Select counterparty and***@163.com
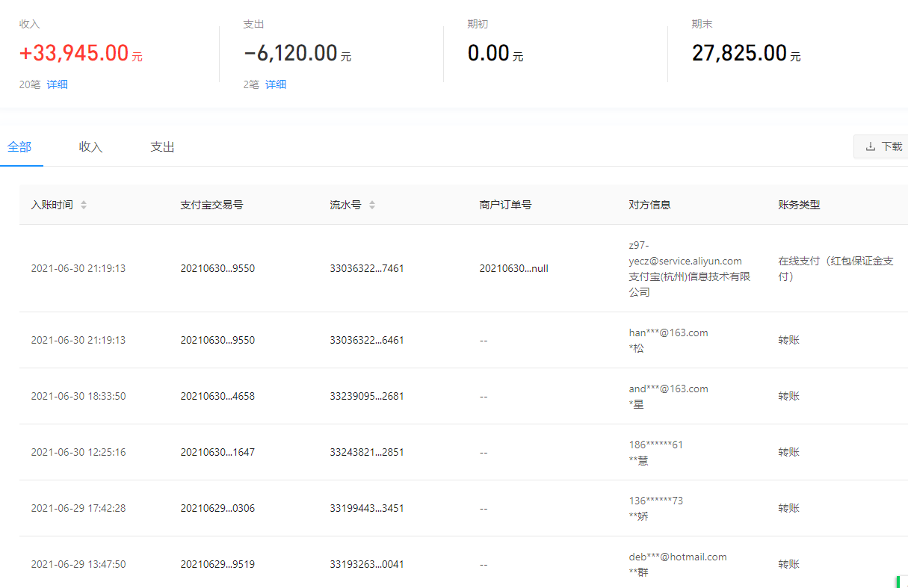 [668, 389]
